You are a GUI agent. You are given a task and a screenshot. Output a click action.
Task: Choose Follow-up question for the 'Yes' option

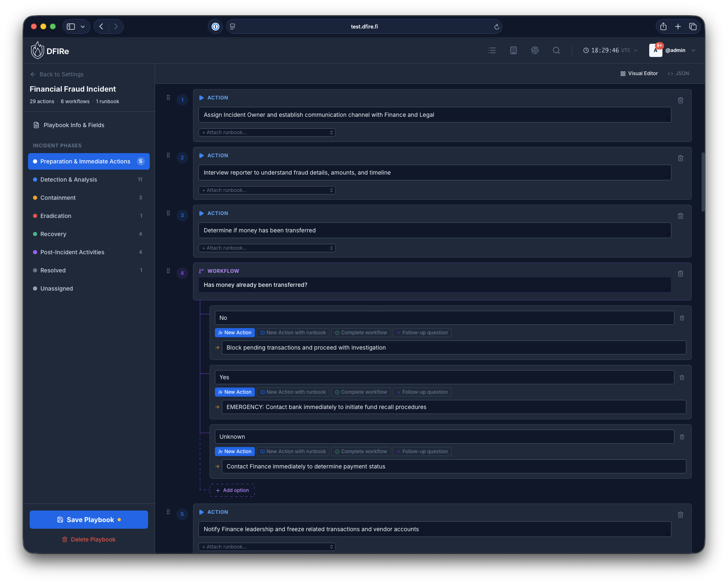[x=422, y=392]
